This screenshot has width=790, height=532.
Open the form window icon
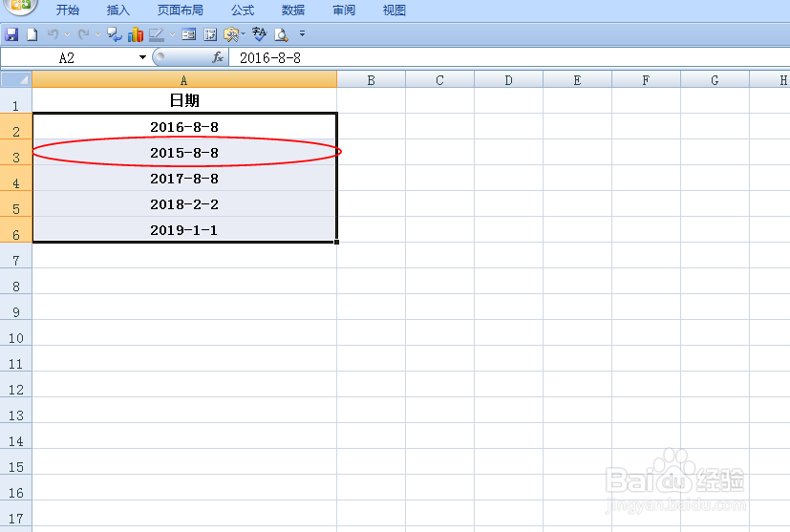point(189,34)
